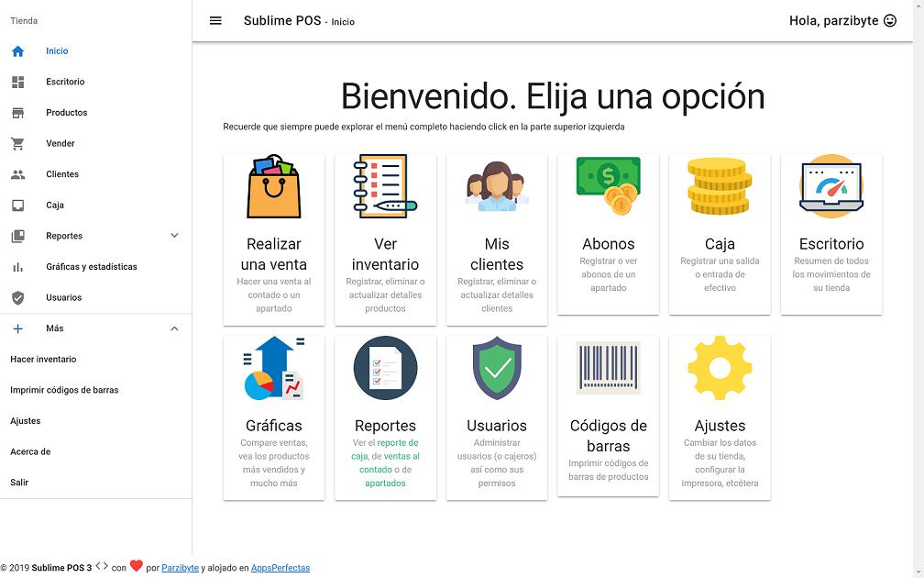924x578 pixels.
Task: Open the AppsPerfectas footer link
Action: pos(280,568)
